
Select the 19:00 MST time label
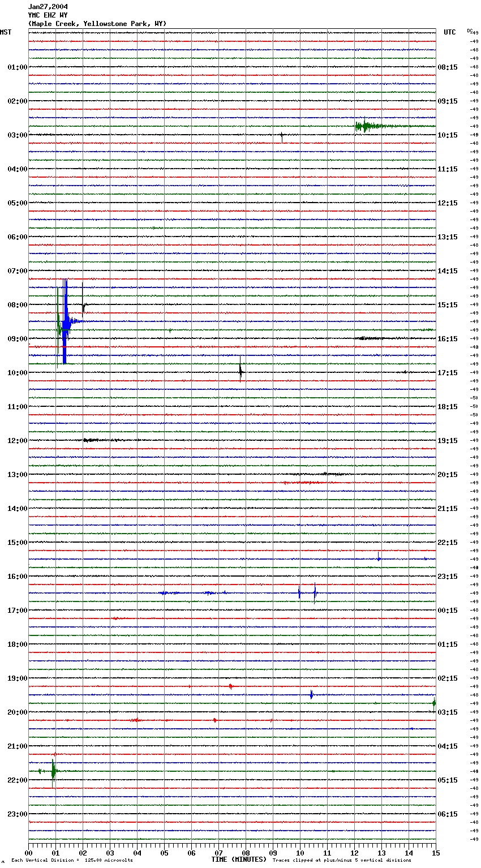18,678
